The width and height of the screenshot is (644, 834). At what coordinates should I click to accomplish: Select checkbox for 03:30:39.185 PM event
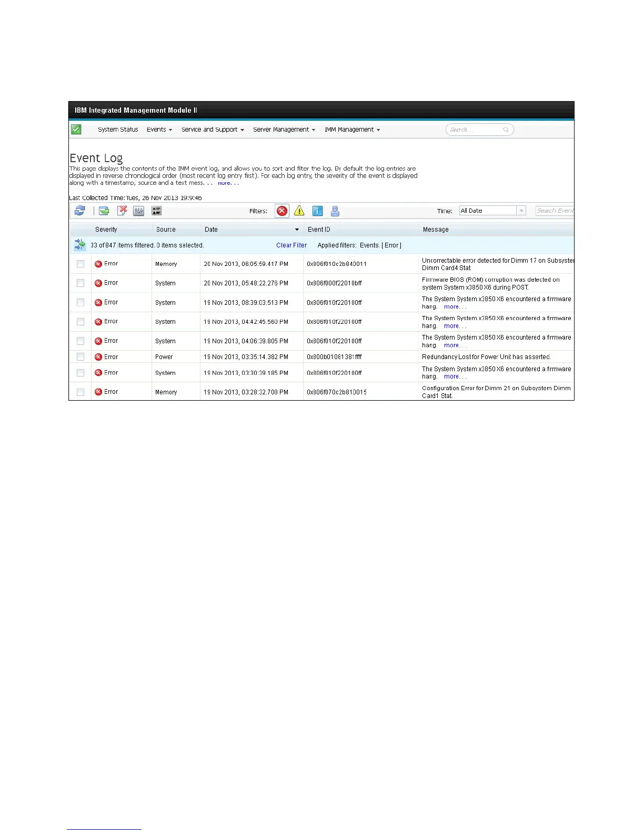(x=80, y=373)
